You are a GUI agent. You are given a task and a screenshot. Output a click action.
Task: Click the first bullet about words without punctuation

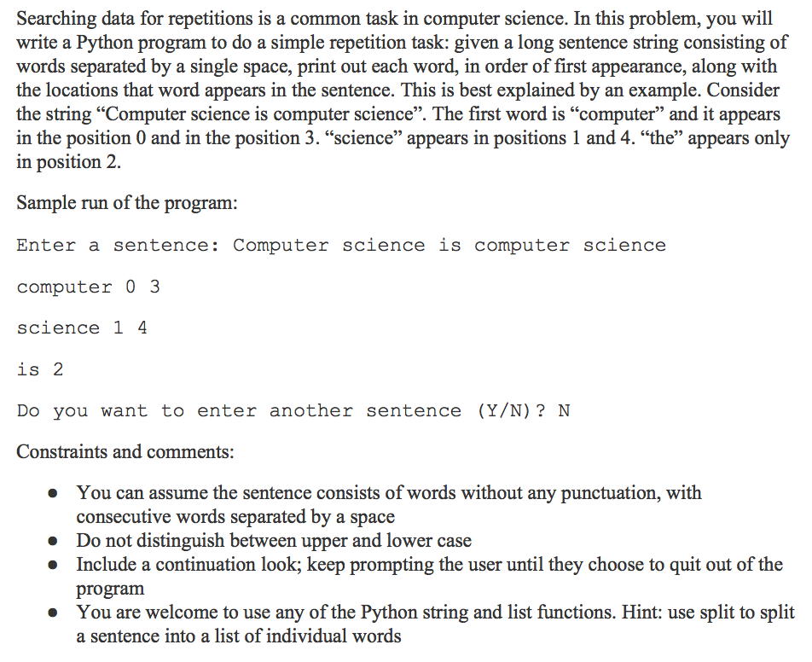389,504
